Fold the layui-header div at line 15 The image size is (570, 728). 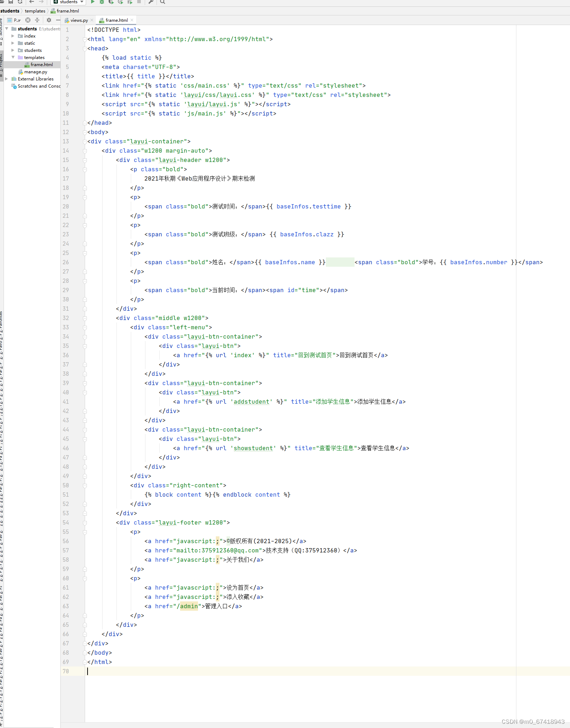[85, 160]
